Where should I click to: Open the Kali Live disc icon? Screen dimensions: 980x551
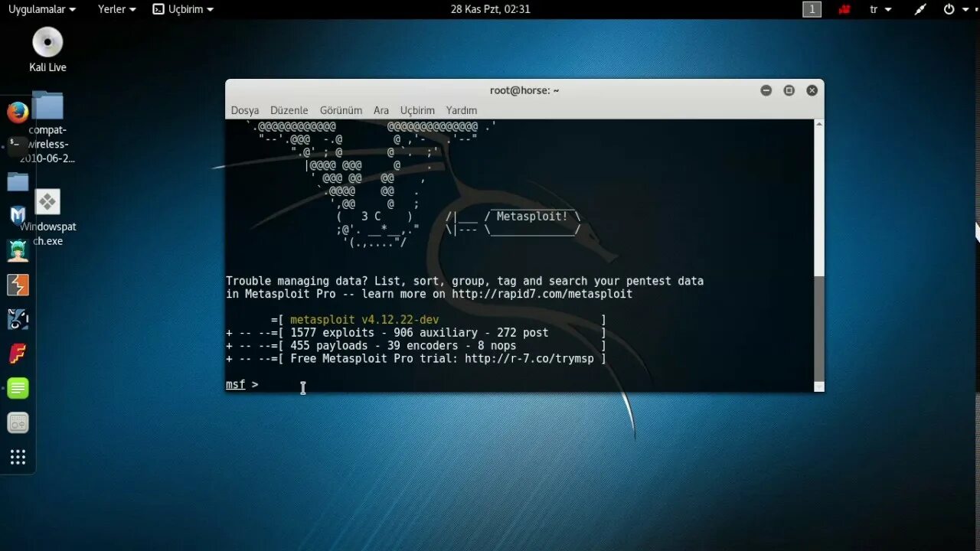pyautogui.click(x=47, y=42)
